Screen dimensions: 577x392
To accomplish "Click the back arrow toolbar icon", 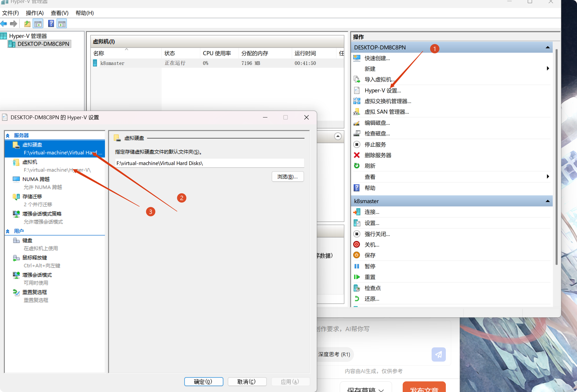I will [4, 24].
